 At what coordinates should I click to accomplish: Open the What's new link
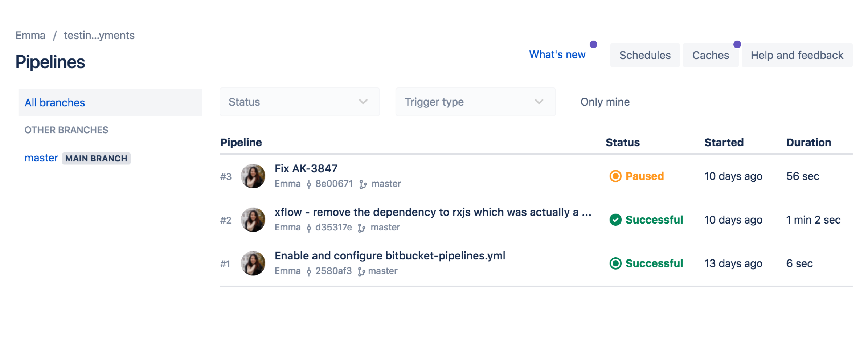click(557, 55)
